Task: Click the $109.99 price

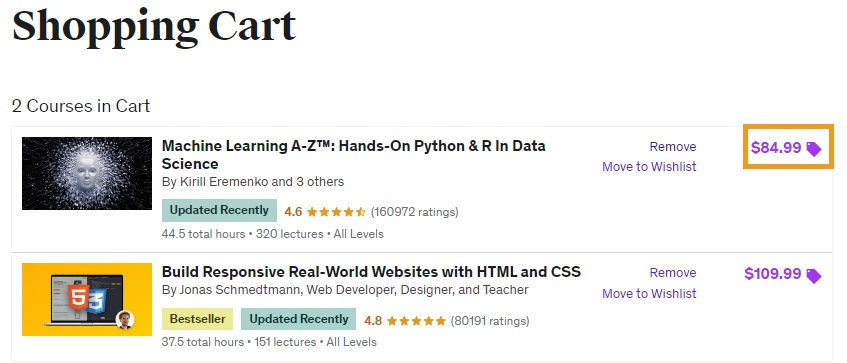Action: tap(772, 274)
